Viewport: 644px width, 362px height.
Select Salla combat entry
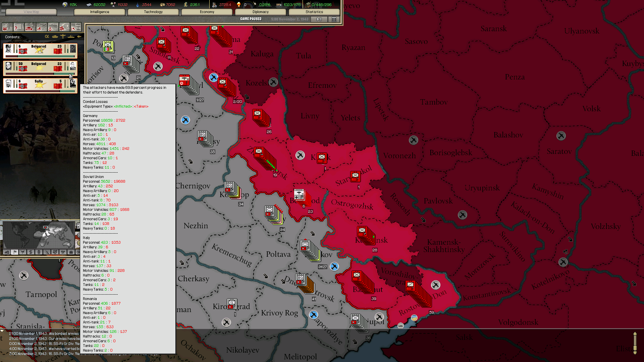(40, 85)
